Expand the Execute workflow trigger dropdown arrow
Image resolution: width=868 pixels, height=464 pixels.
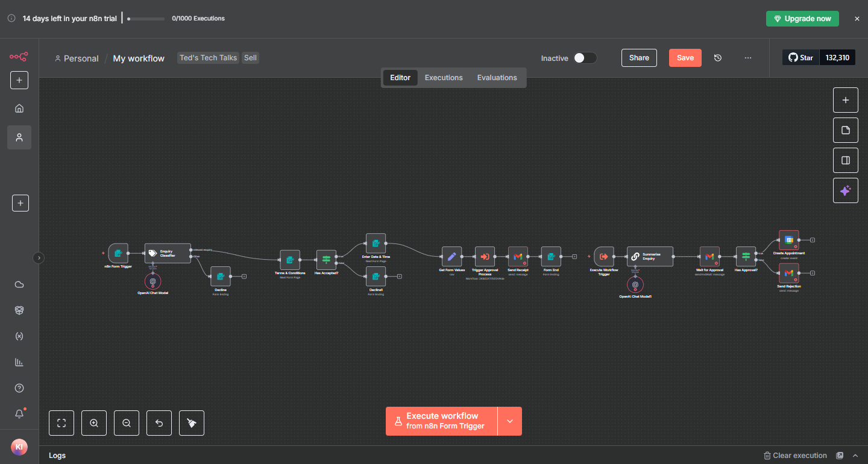[x=510, y=421]
